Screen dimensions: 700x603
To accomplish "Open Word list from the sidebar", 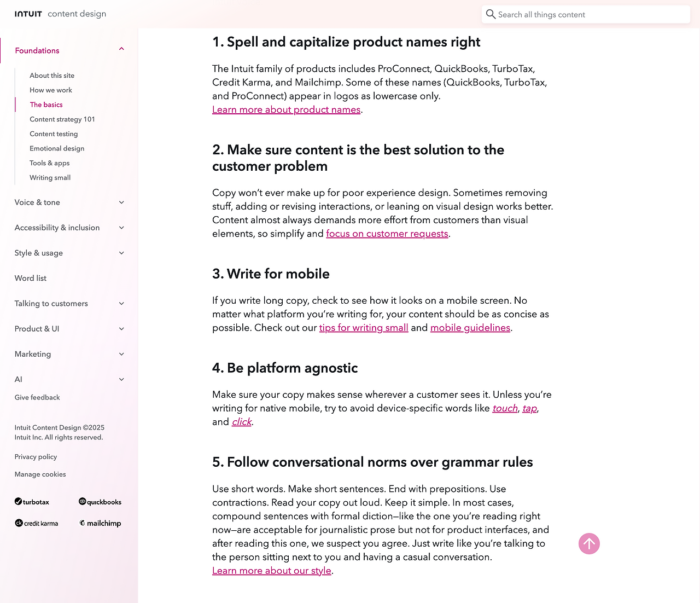I will pos(30,278).
